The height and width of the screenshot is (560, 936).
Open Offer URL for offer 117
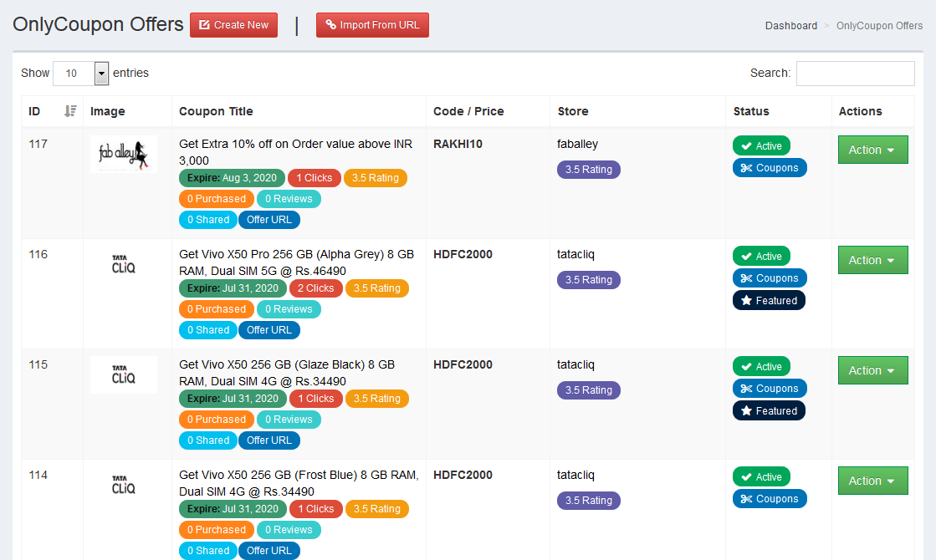coord(269,220)
